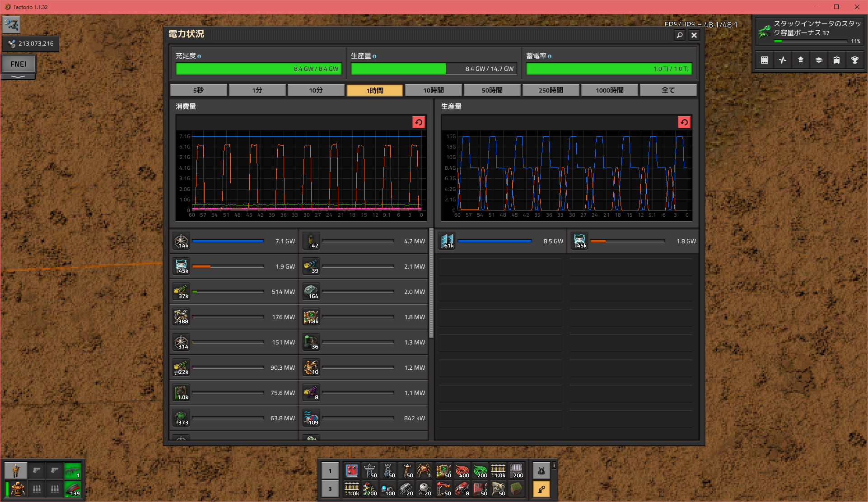Screen dimensions: 868x502
Task: Click the 10 consumer icon at 1.2 MW
Action: pos(311,367)
